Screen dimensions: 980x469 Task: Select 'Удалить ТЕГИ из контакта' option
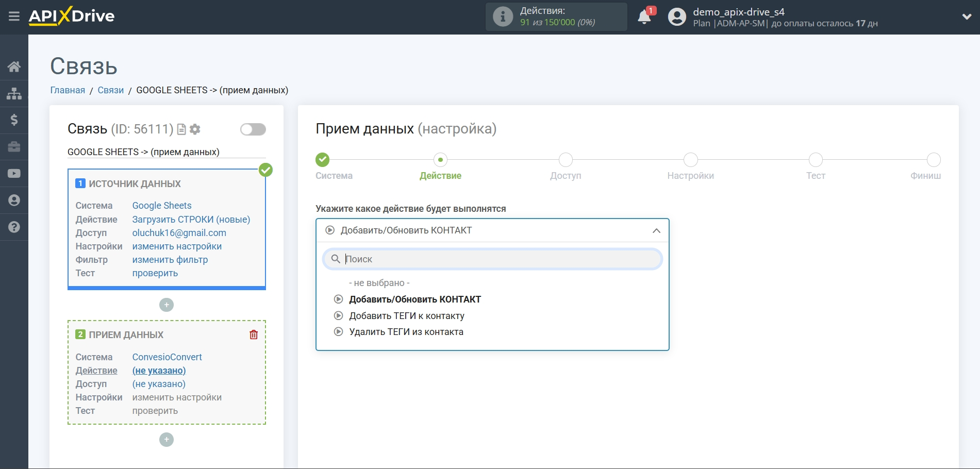tap(406, 332)
